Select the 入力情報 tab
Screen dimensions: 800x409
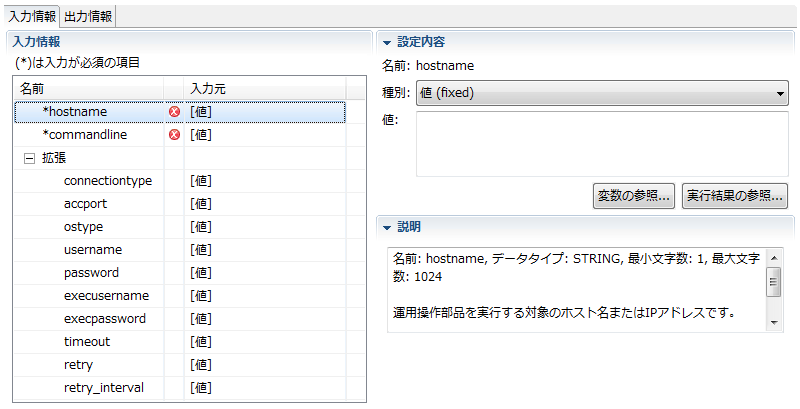pos(32,16)
